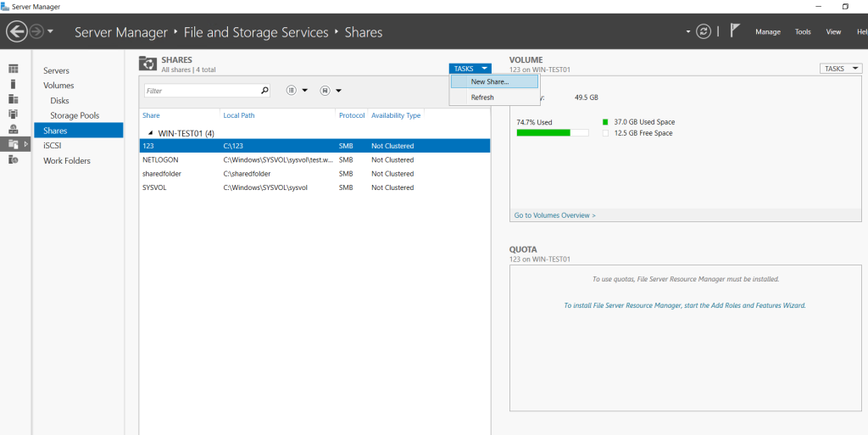This screenshot has width=868, height=435.
Task: Open the VOLUME Tasks dropdown
Action: point(840,69)
